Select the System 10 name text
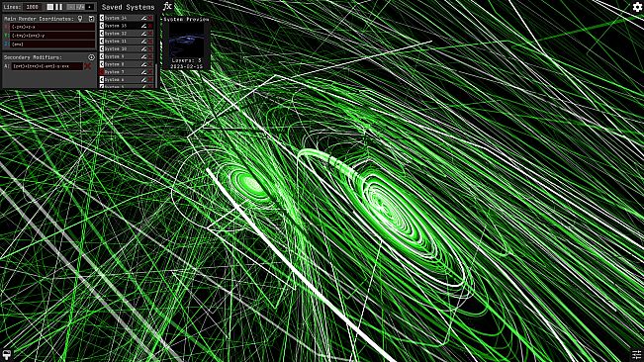The image size is (644, 362). (116, 48)
